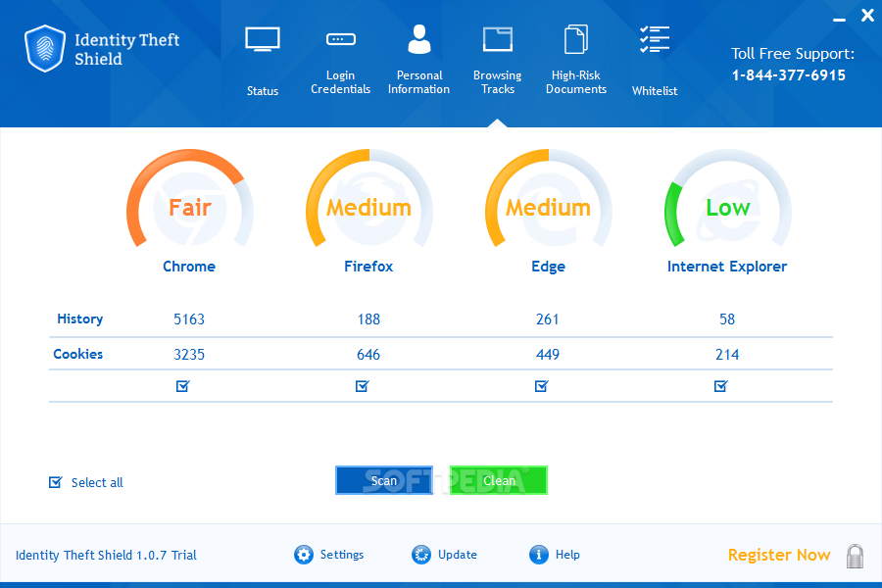Open the Update link text
Viewport: 882px width, 588px height.
pos(458,555)
